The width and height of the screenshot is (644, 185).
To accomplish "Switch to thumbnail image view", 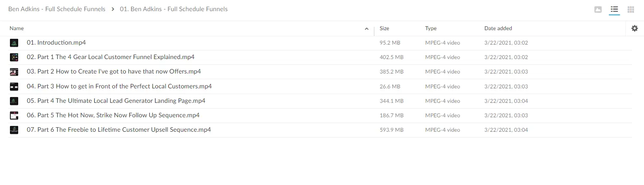I will pyautogui.click(x=598, y=9).
